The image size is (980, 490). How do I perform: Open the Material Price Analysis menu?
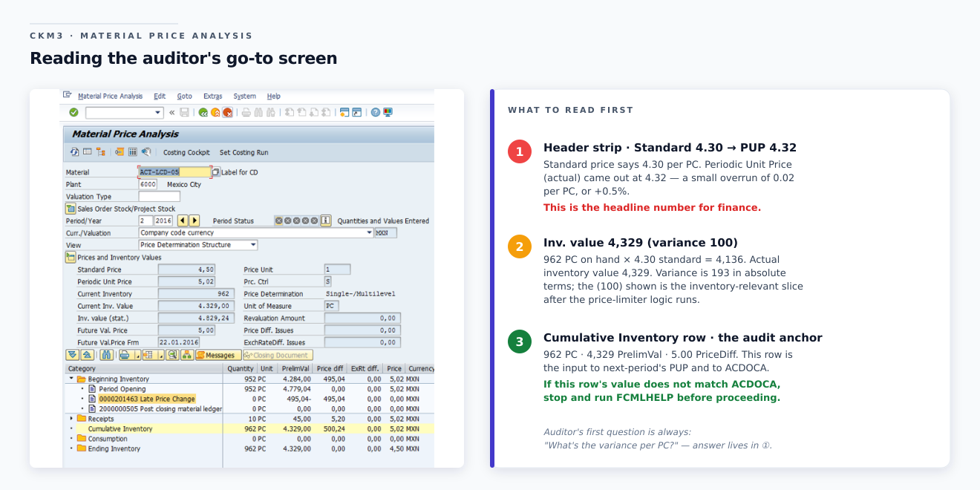click(x=111, y=96)
